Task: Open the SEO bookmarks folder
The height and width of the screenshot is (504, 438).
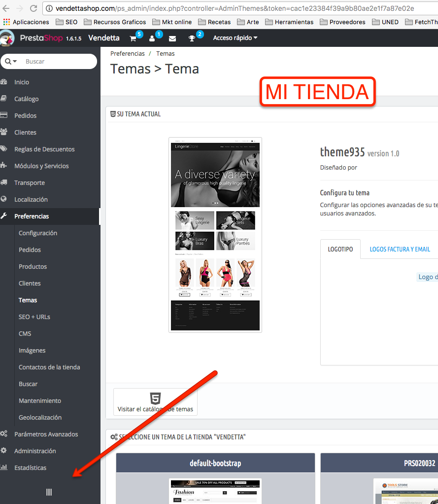Action: click(67, 22)
